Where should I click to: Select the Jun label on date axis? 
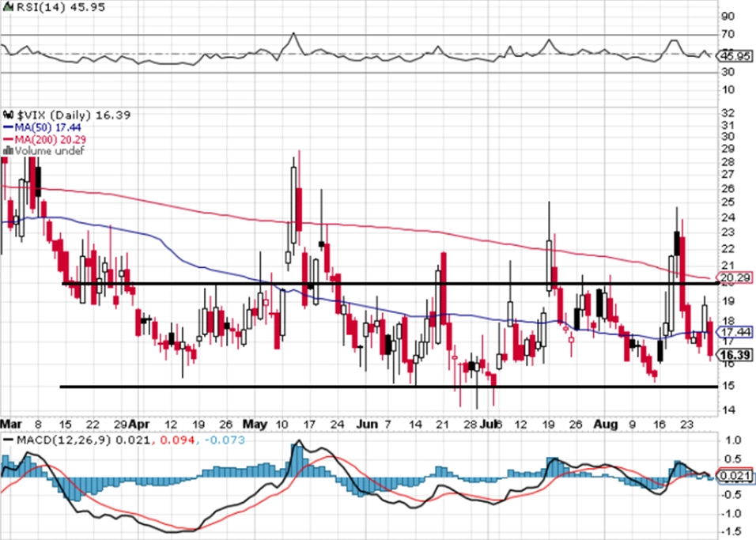pos(367,425)
